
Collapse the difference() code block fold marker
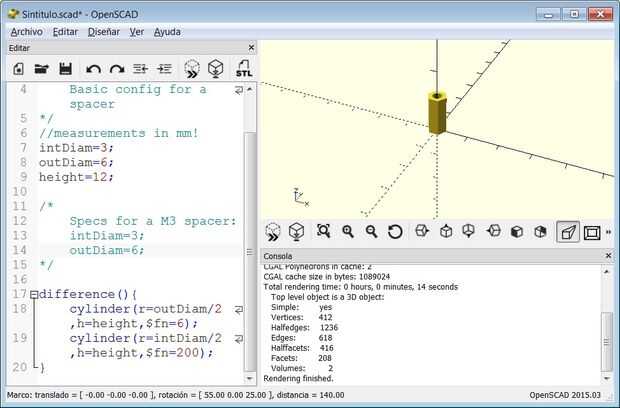[34, 295]
